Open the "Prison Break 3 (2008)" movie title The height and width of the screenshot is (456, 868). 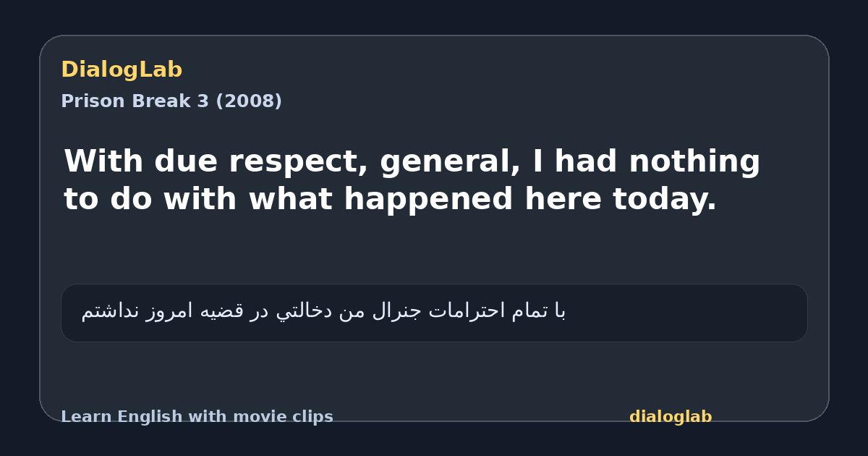point(171,101)
